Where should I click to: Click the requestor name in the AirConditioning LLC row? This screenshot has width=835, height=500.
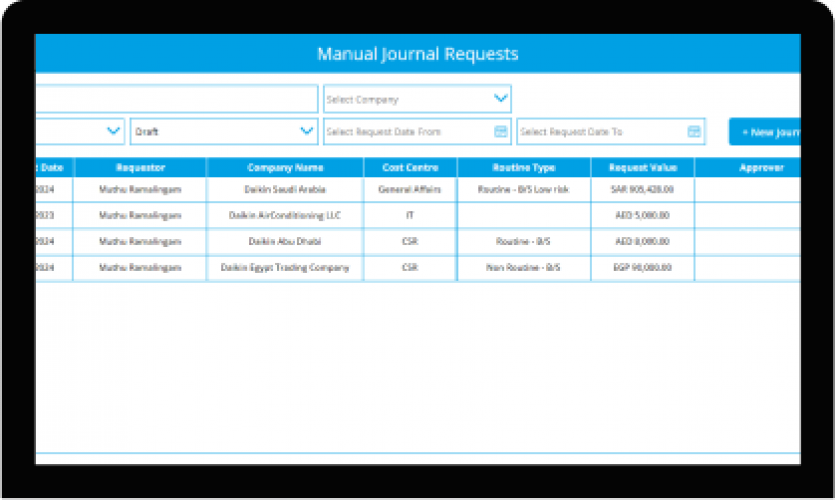pyautogui.click(x=140, y=215)
